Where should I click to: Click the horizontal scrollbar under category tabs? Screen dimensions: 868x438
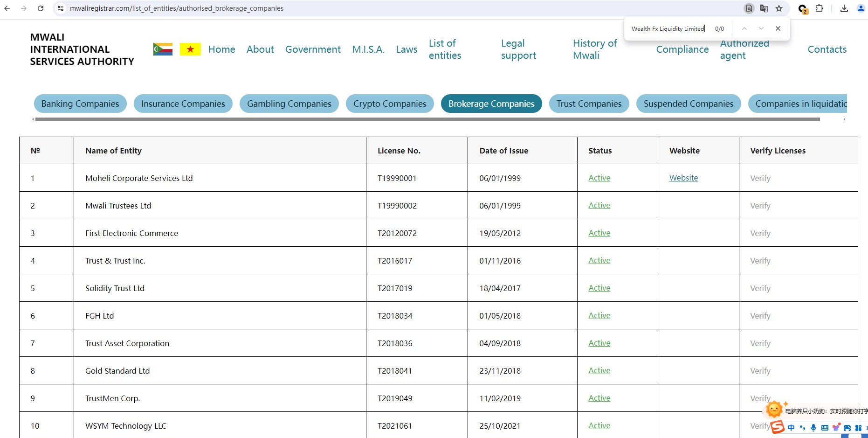[427, 119]
